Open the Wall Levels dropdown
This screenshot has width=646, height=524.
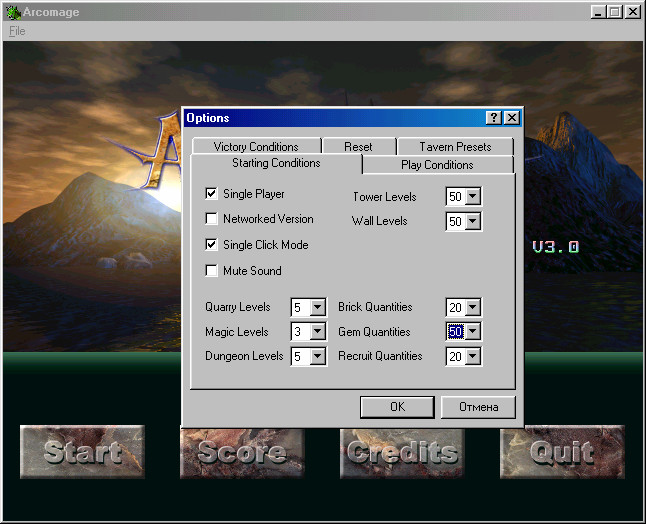(473, 221)
